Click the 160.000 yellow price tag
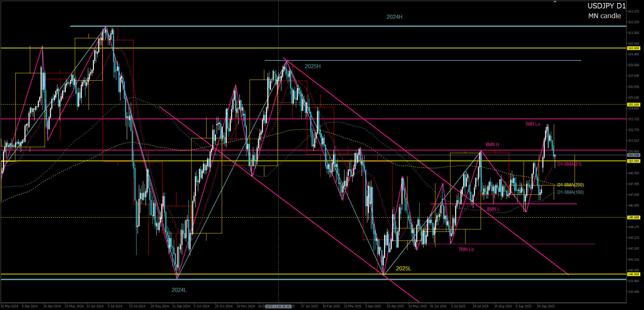The image size is (644, 310). 633,48
